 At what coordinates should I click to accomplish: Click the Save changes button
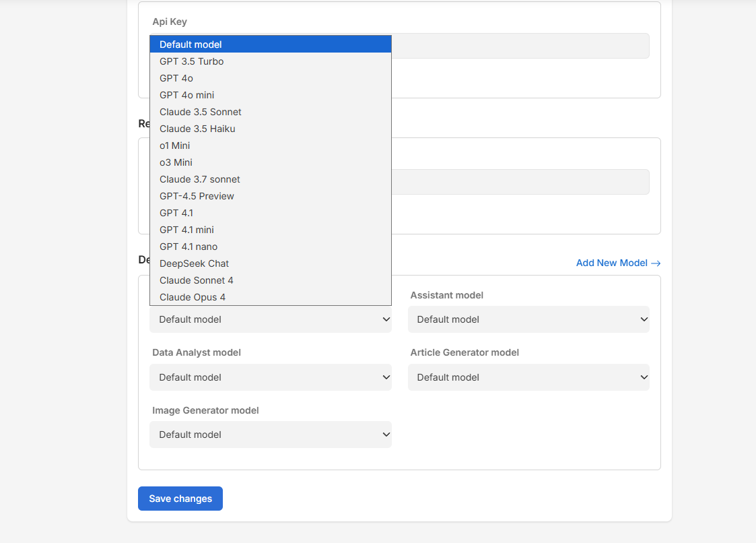[x=180, y=499]
